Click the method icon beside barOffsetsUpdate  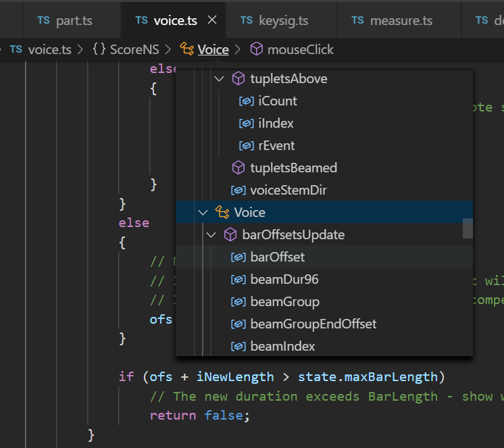pos(230,234)
